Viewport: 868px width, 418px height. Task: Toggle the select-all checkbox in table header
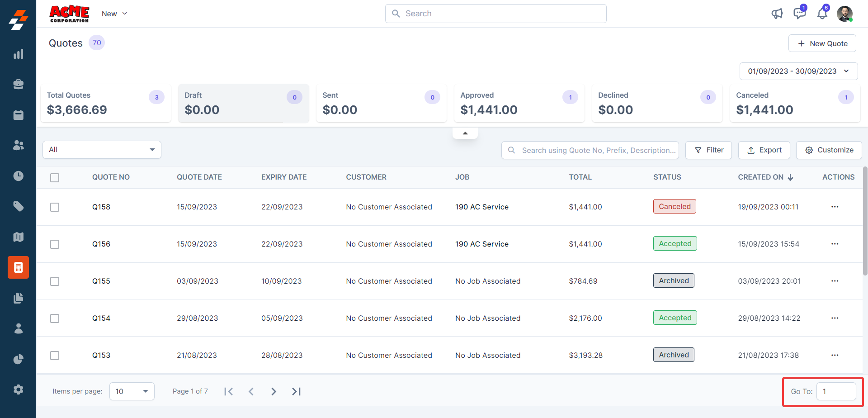point(55,178)
